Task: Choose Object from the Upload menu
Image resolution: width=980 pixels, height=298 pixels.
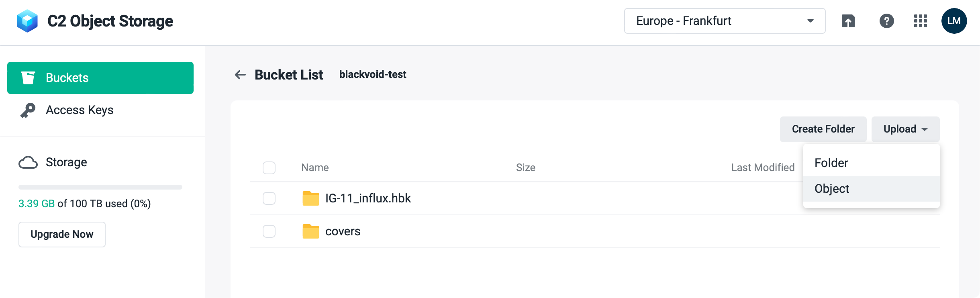Action: coord(871,189)
